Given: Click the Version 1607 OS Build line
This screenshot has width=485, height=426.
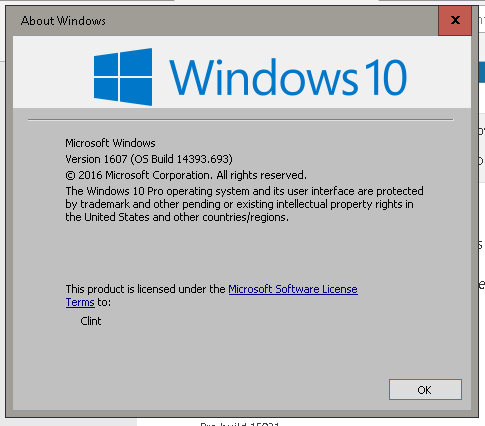Looking at the screenshot, I should pos(149,159).
